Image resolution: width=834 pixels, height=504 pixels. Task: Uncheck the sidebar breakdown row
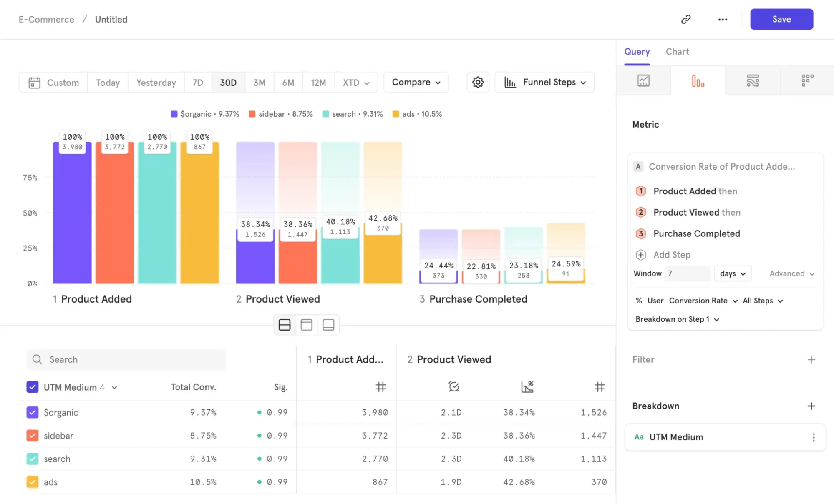32,435
